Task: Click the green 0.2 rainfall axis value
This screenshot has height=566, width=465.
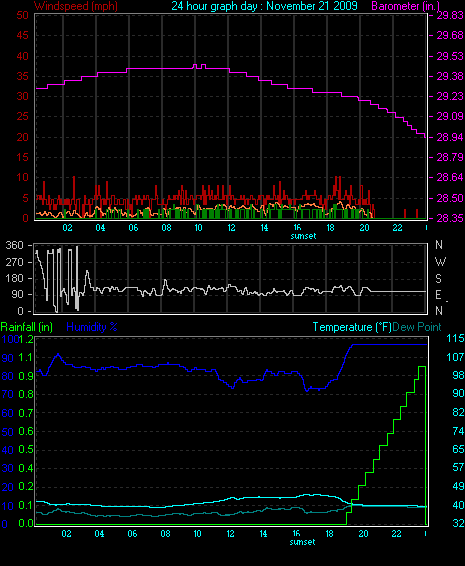Action: tap(26, 487)
